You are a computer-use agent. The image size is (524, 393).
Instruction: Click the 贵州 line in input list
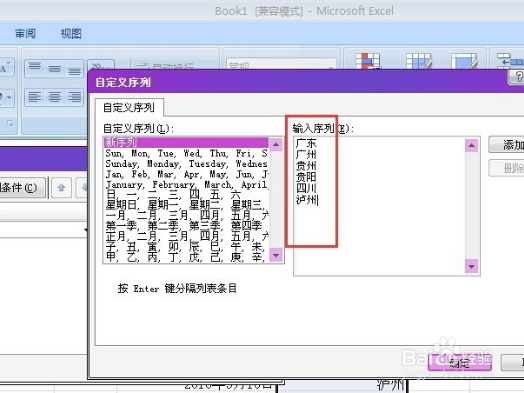306,165
